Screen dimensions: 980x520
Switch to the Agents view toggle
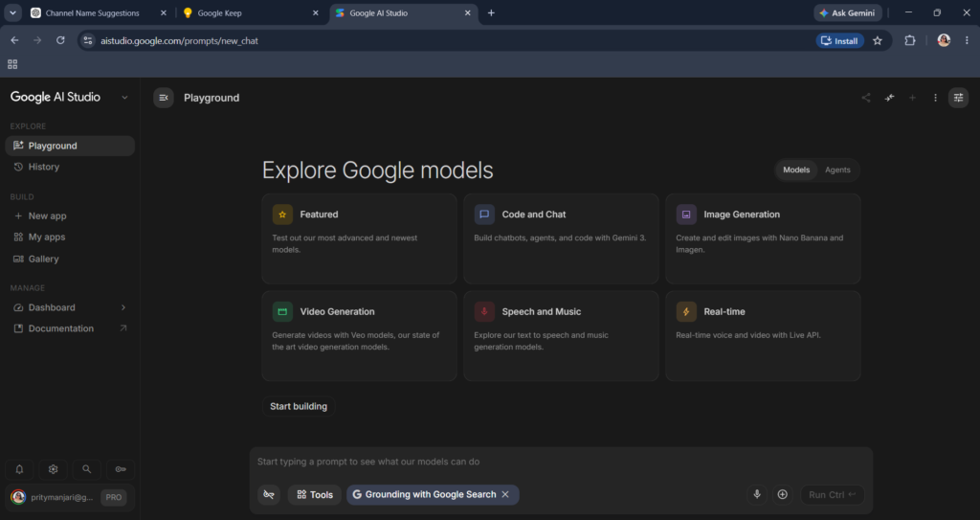pyautogui.click(x=837, y=170)
